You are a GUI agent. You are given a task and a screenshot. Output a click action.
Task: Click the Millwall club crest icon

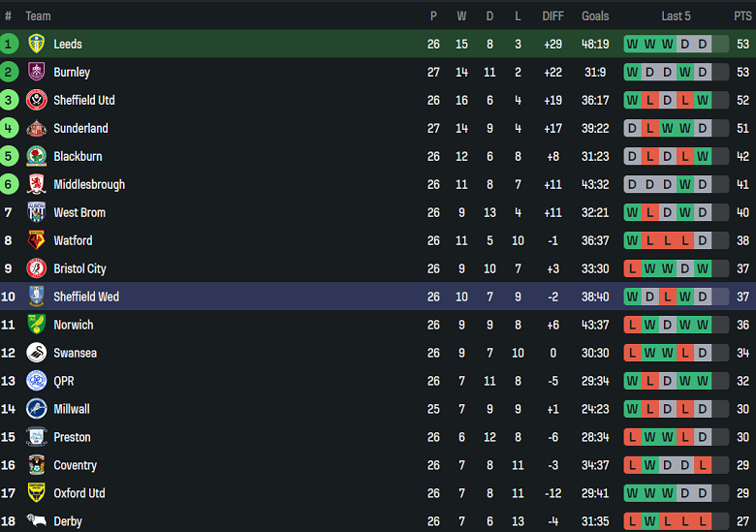click(x=36, y=409)
